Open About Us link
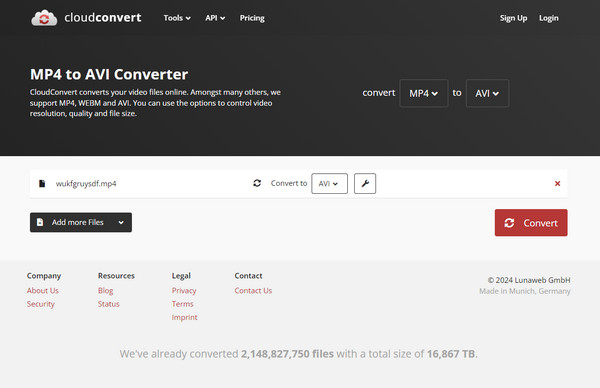 click(x=42, y=290)
